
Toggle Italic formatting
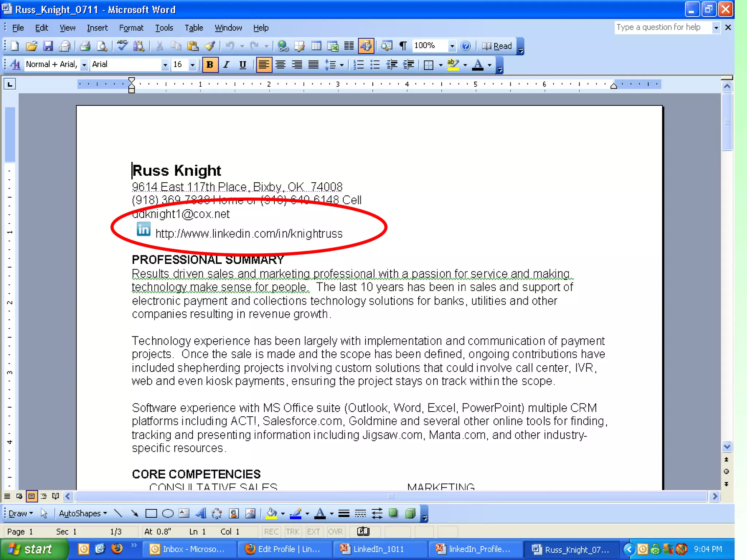tap(226, 65)
